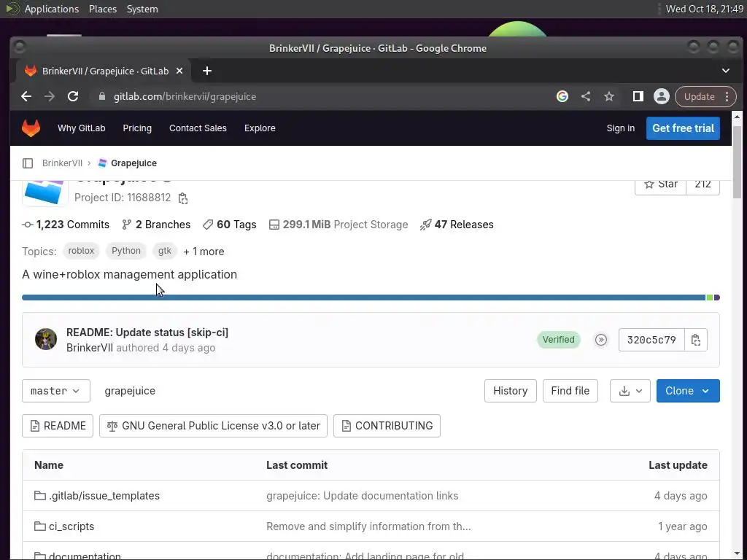Open the skipped pipeline status icon
747x560 pixels.
tap(601, 340)
